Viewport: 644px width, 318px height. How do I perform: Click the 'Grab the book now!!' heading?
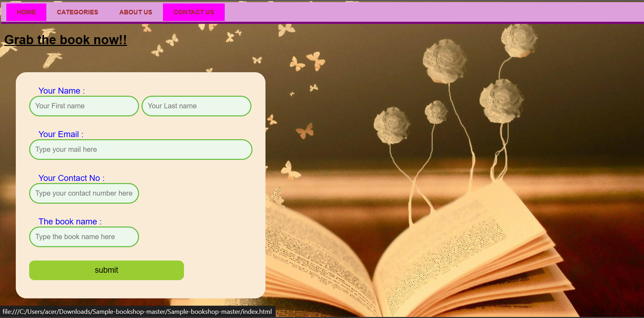65,40
